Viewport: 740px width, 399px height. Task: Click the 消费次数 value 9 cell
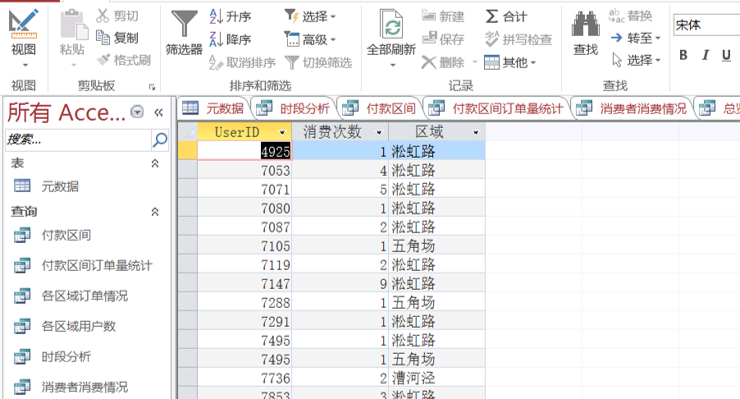click(340, 283)
